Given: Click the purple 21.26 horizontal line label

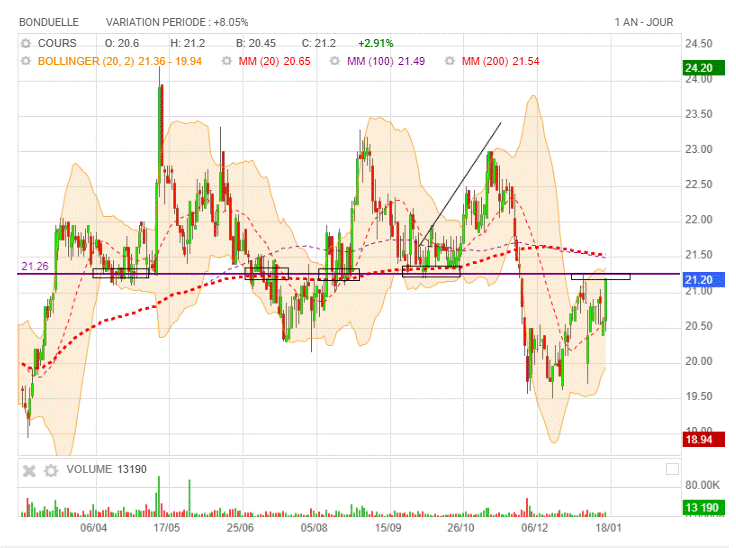Looking at the screenshot, I should coord(35,266).
